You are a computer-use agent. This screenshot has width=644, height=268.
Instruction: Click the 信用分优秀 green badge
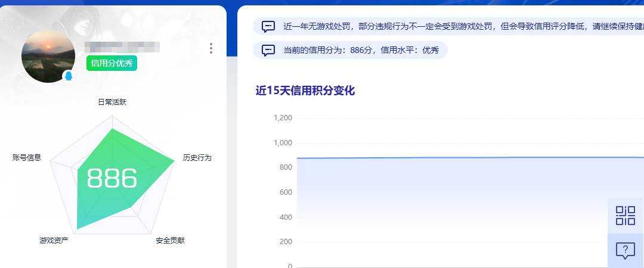(112, 63)
